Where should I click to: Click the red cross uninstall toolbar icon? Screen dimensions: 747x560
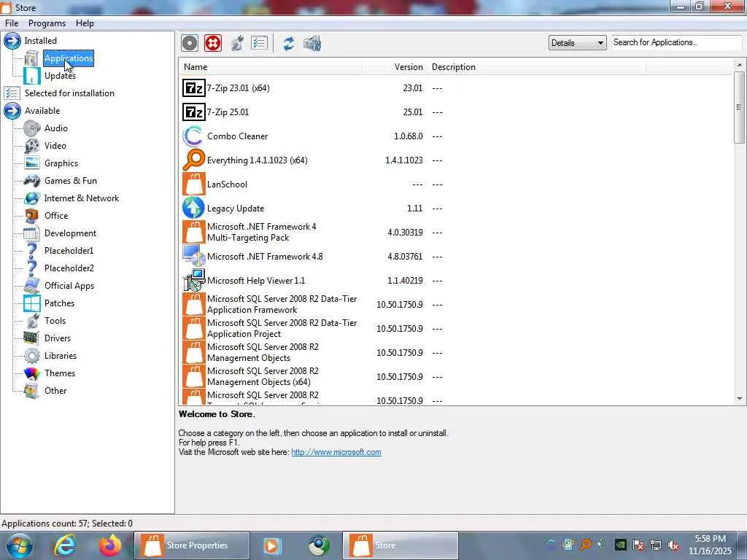(x=213, y=43)
